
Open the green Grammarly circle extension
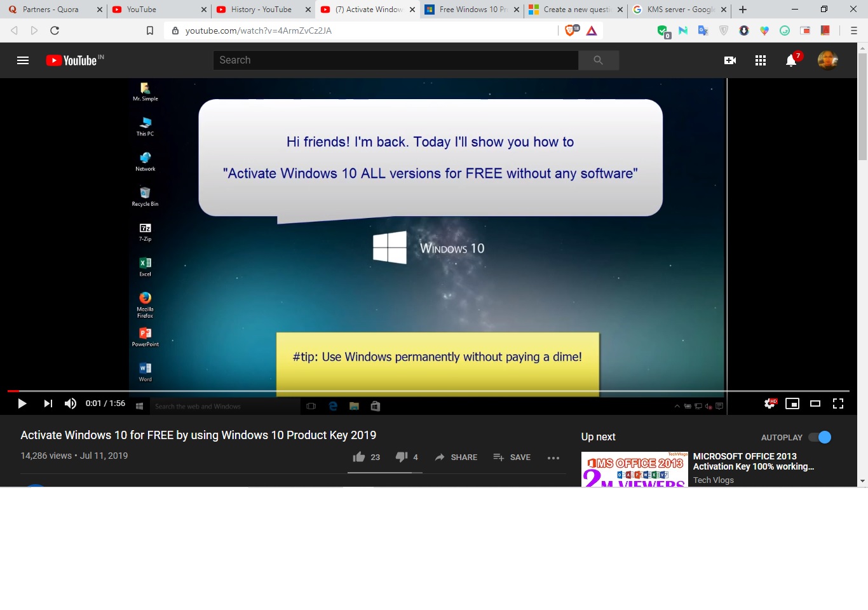click(785, 30)
